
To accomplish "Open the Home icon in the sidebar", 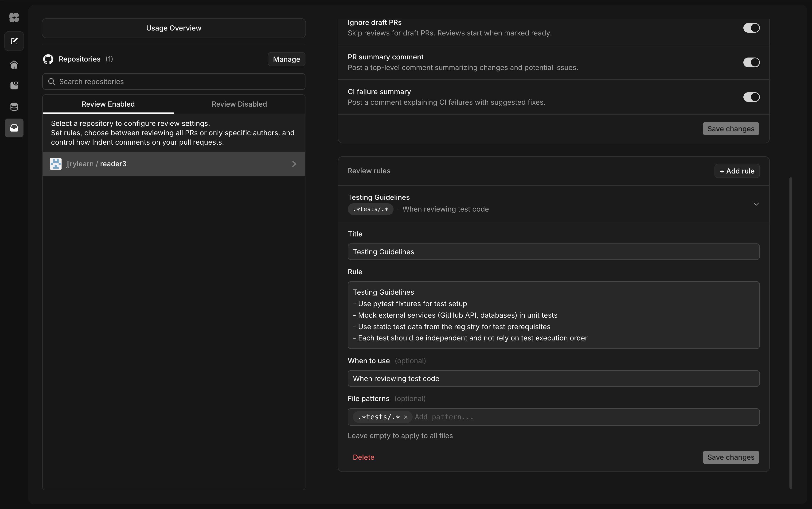I will click(14, 64).
